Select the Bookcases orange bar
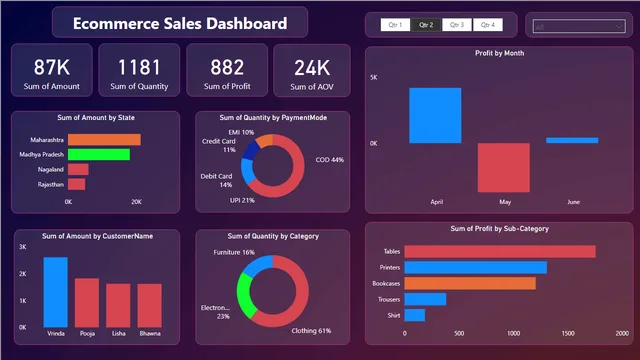Image resolution: width=640 pixels, height=360 pixels. pyautogui.click(x=470, y=283)
